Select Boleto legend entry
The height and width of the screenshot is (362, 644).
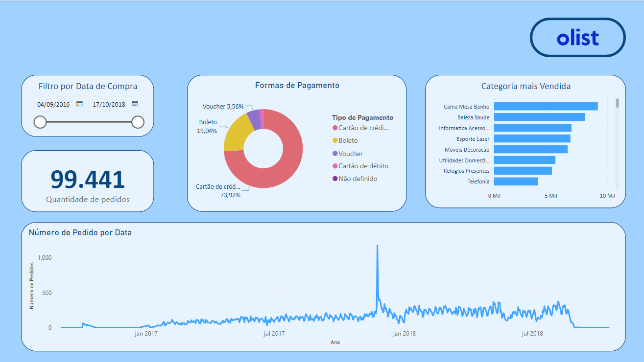(x=345, y=140)
